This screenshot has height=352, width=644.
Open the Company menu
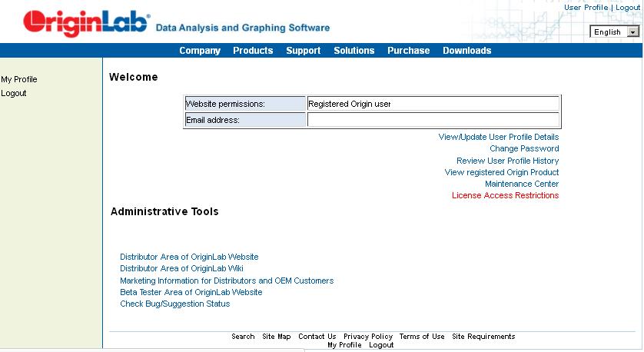click(x=200, y=51)
